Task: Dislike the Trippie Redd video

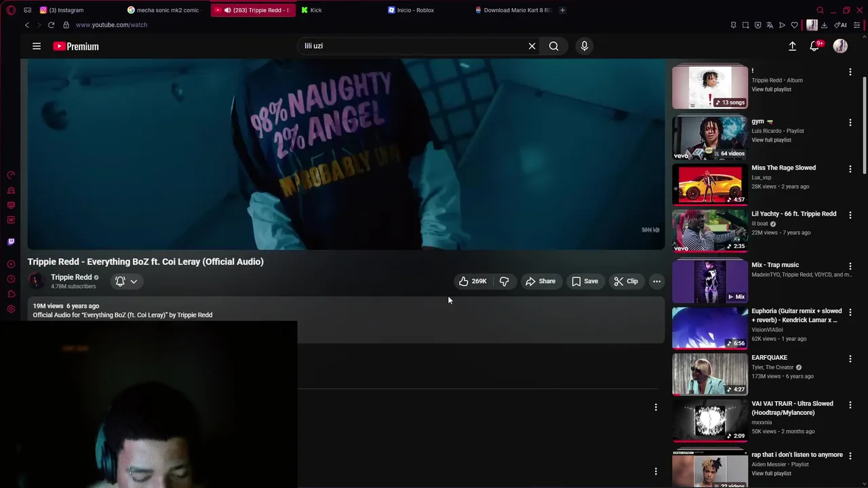Action: [x=505, y=281]
